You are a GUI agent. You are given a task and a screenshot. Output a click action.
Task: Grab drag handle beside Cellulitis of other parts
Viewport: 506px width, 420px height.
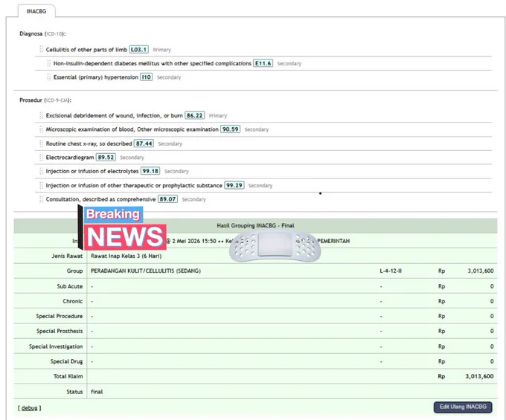(x=42, y=49)
